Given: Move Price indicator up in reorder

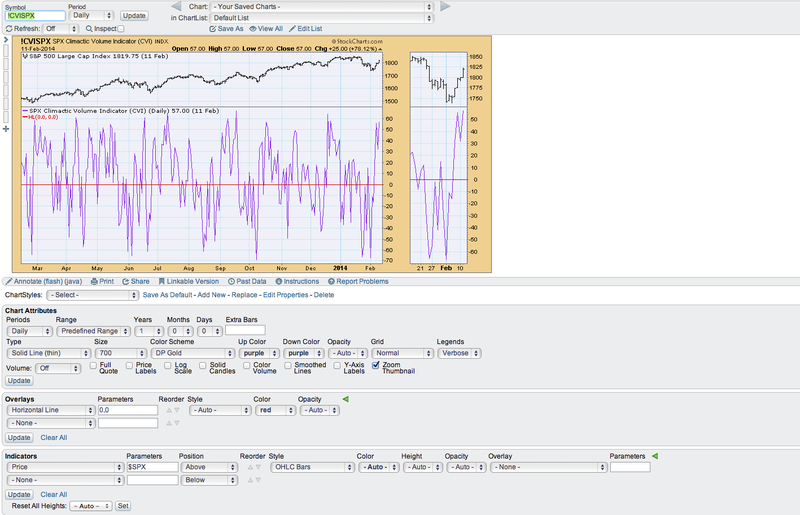Looking at the screenshot, I should 250,467.
